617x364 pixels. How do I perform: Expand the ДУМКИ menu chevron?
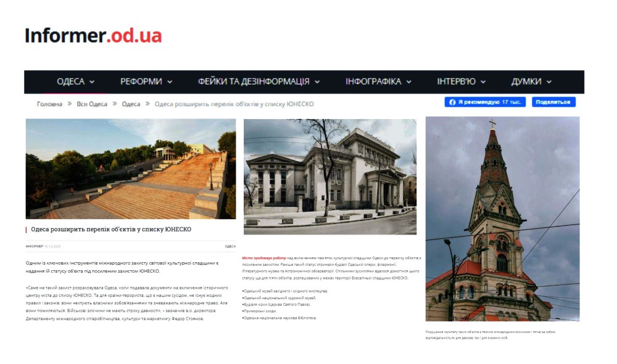point(549,82)
